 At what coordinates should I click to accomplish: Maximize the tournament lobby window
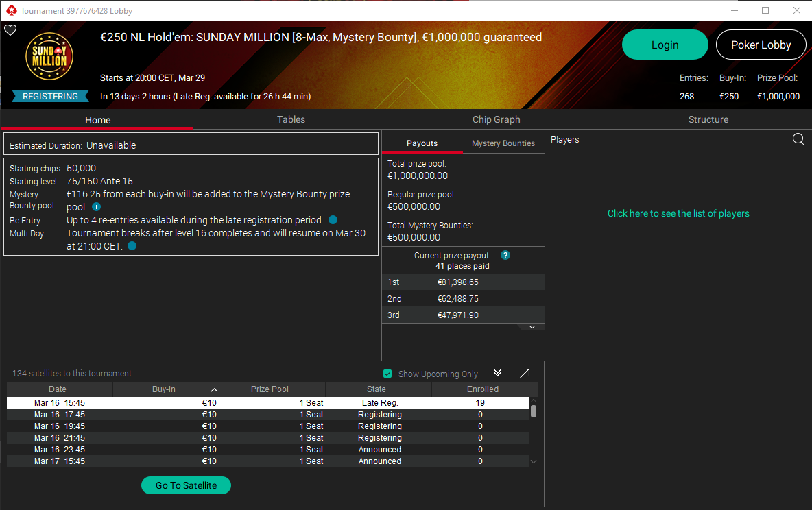coord(765,10)
